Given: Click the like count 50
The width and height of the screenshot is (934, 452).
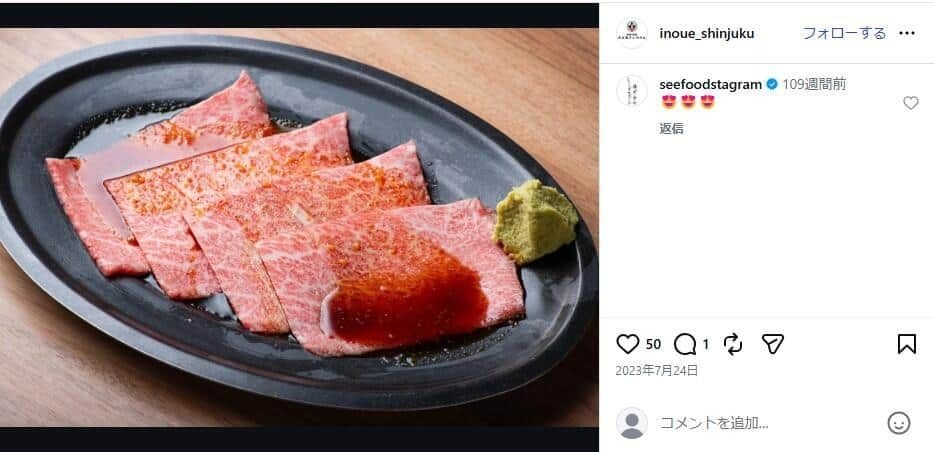Looking at the screenshot, I should 653,344.
